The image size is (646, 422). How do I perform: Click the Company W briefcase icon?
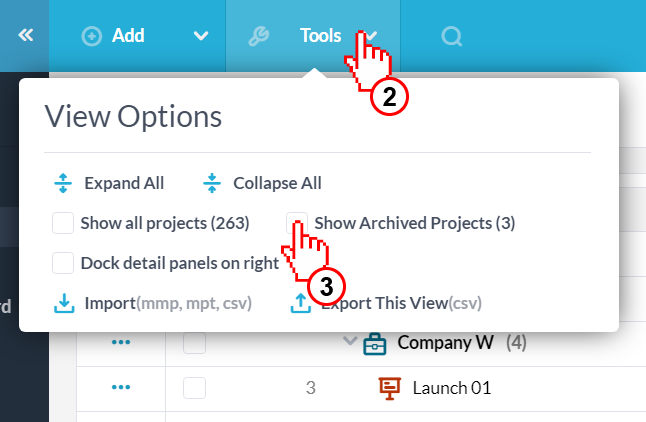374,344
